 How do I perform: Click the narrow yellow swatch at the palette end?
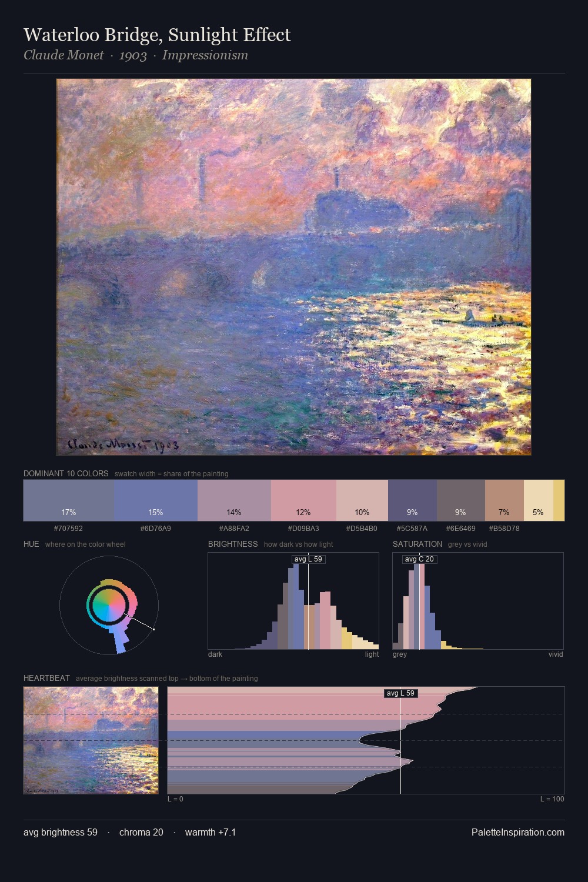559,500
